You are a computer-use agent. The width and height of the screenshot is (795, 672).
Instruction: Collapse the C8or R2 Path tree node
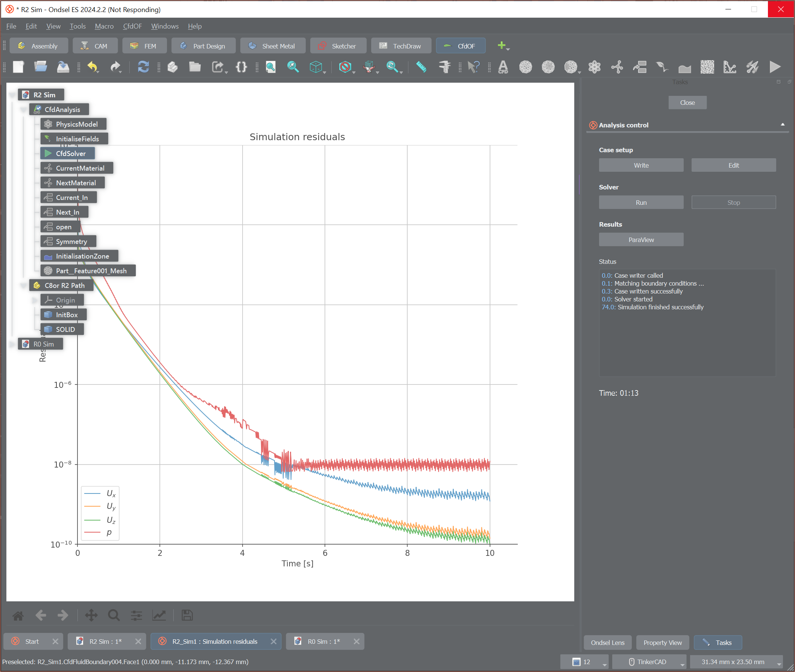(24, 285)
